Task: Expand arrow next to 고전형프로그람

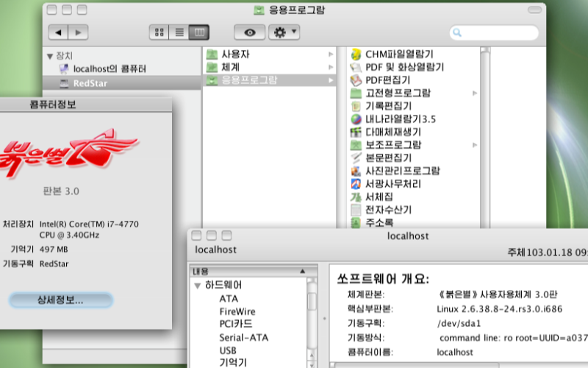Action: (475, 93)
